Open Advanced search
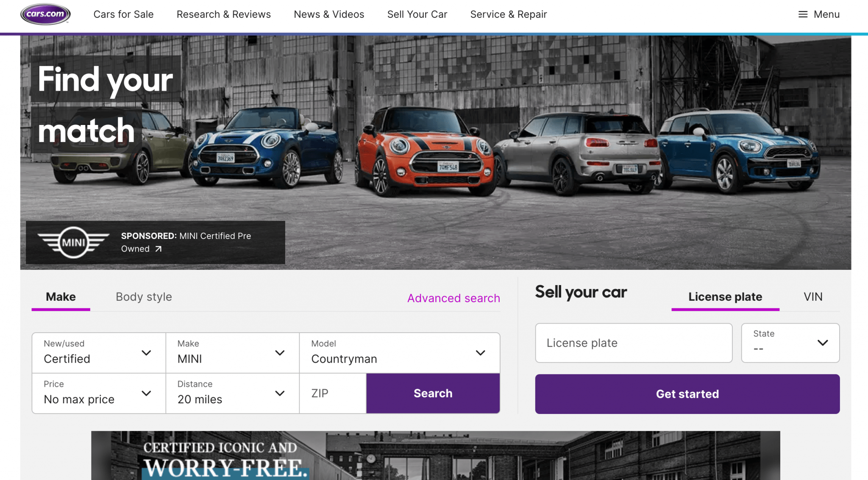 coord(453,298)
